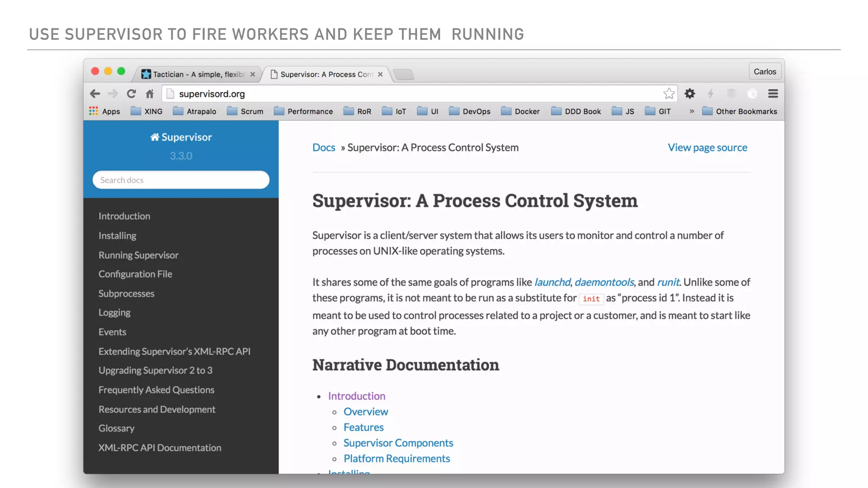Viewport: 868px width, 488px height.
Task: Open Glossary in the sidebar
Action: tap(117, 428)
